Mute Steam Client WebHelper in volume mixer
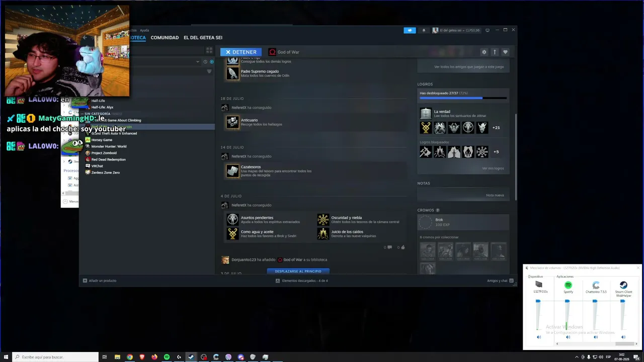The image size is (644, 362). [x=623, y=337]
